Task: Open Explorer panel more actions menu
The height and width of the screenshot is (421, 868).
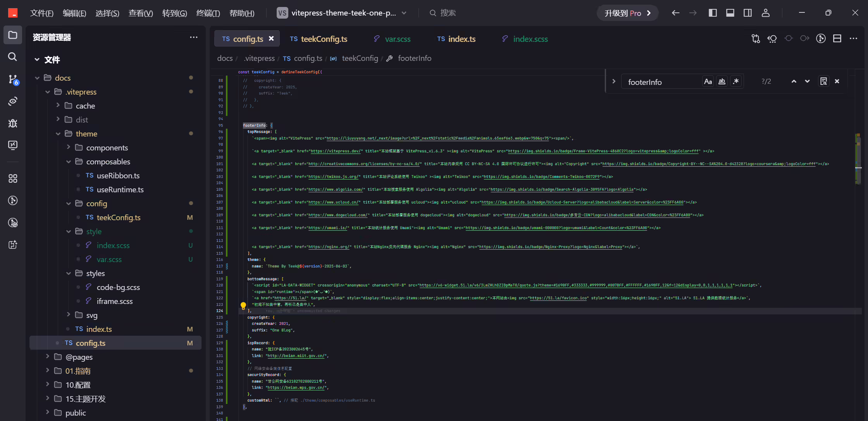Action: coord(193,37)
